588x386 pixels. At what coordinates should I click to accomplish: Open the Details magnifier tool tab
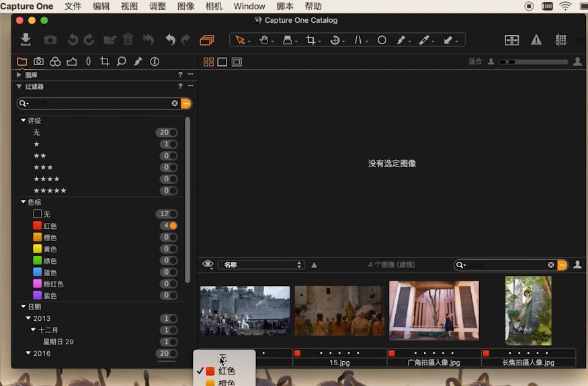tap(121, 62)
